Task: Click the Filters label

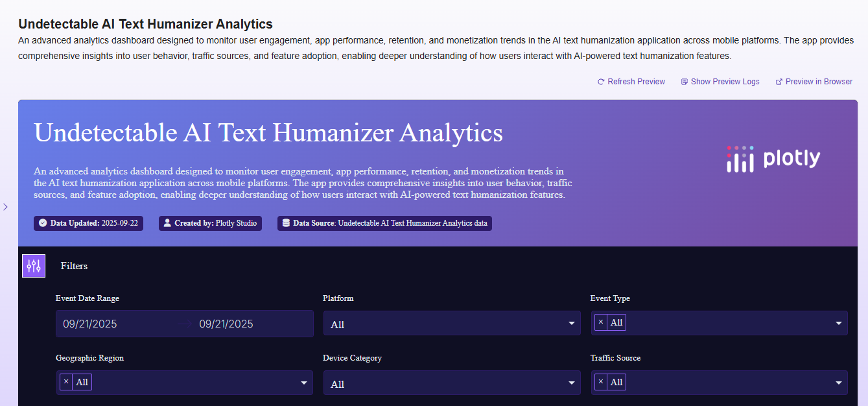Action: (x=74, y=266)
